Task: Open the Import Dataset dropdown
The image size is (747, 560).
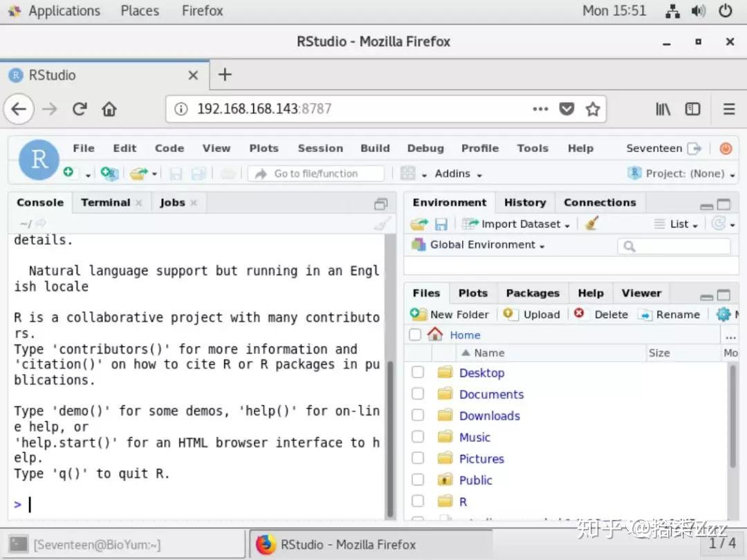Action: tap(516, 223)
